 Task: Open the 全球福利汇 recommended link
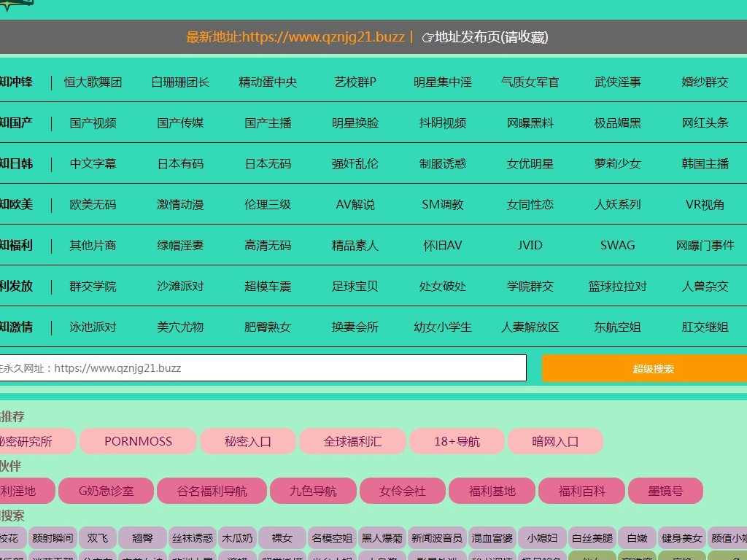(x=352, y=441)
